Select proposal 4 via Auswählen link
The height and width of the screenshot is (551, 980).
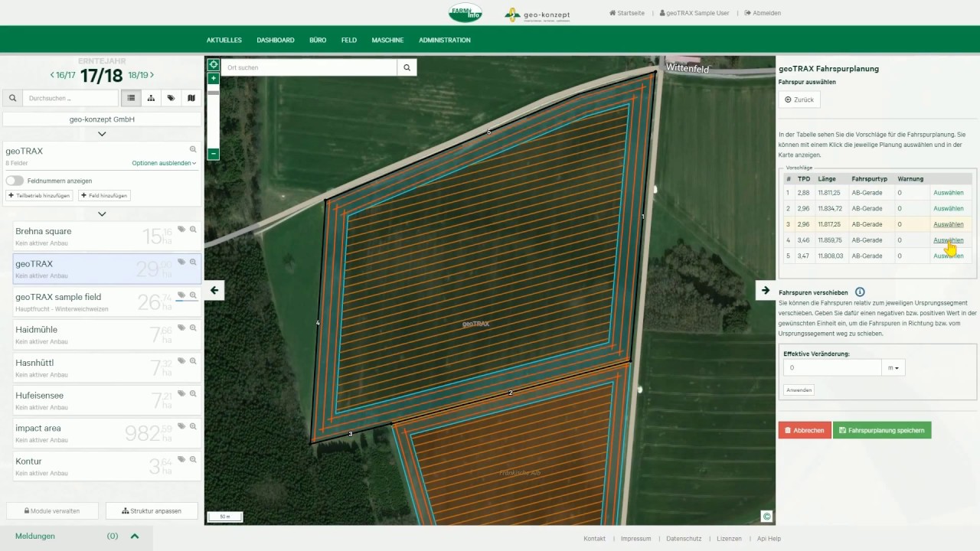pyautogui.click(x=948, y=240)
